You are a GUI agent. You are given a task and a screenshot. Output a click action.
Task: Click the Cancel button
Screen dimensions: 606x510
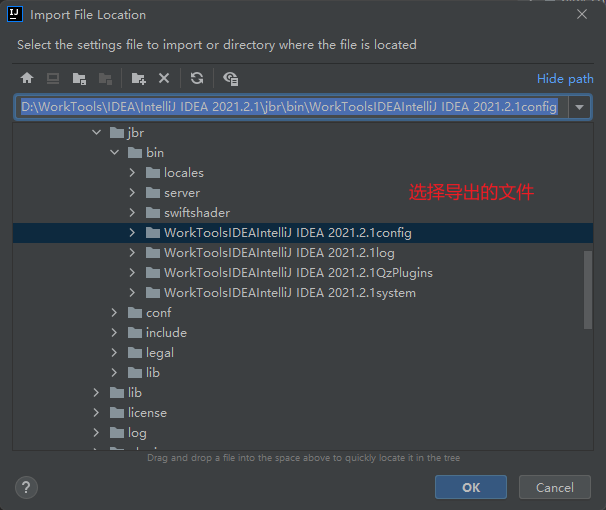(555, 487)
